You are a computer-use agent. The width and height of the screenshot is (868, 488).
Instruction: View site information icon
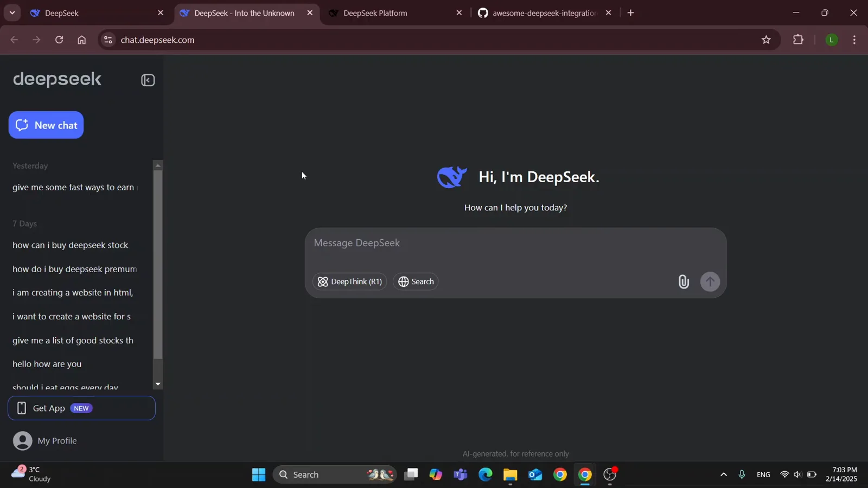click(108, 40)
